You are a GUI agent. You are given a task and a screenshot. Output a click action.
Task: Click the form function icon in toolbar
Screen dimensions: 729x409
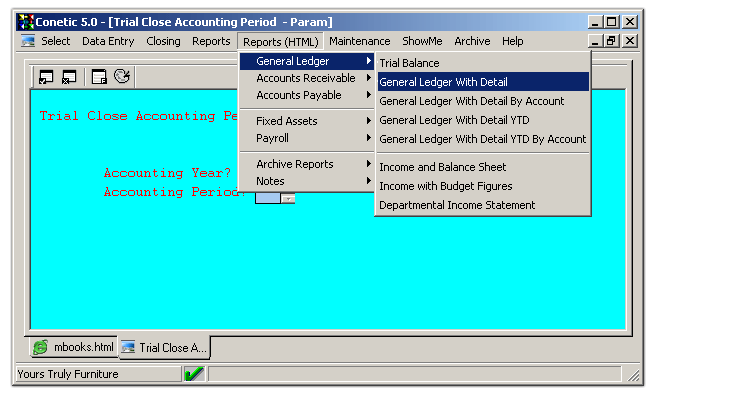pyautogui.click(x=99, y=76)
